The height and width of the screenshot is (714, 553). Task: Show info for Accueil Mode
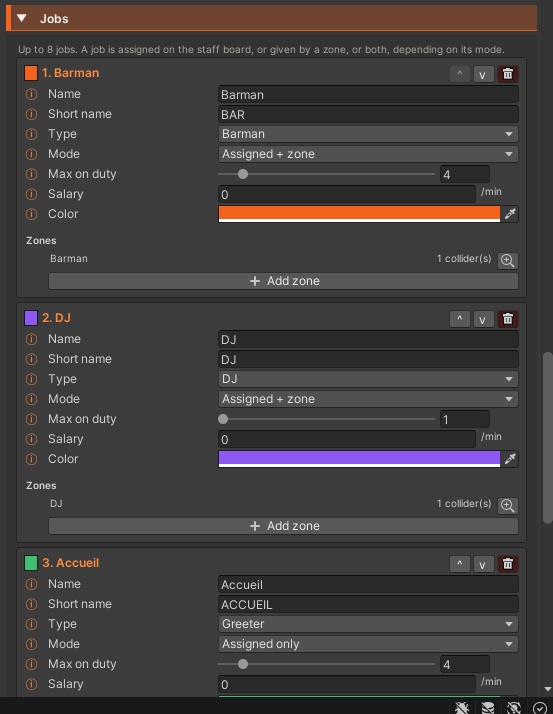[x=31, y=644]
